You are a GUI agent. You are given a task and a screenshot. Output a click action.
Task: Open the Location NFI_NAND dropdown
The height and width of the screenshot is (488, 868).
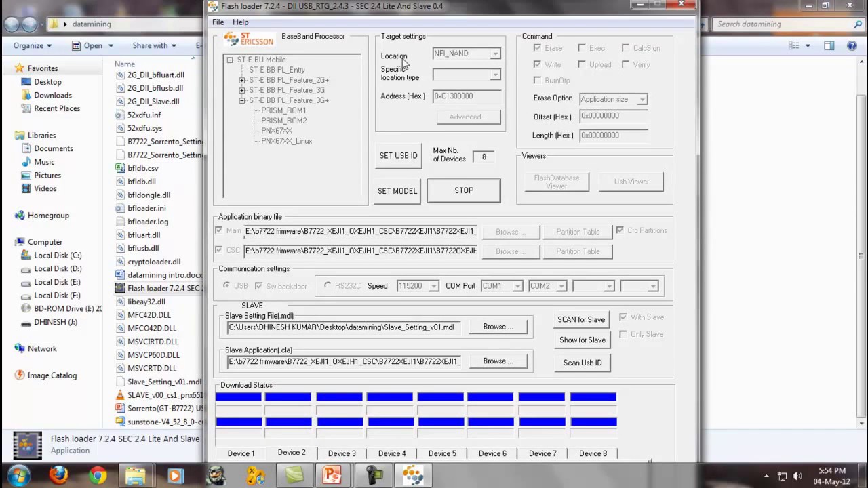click(495, 54)
